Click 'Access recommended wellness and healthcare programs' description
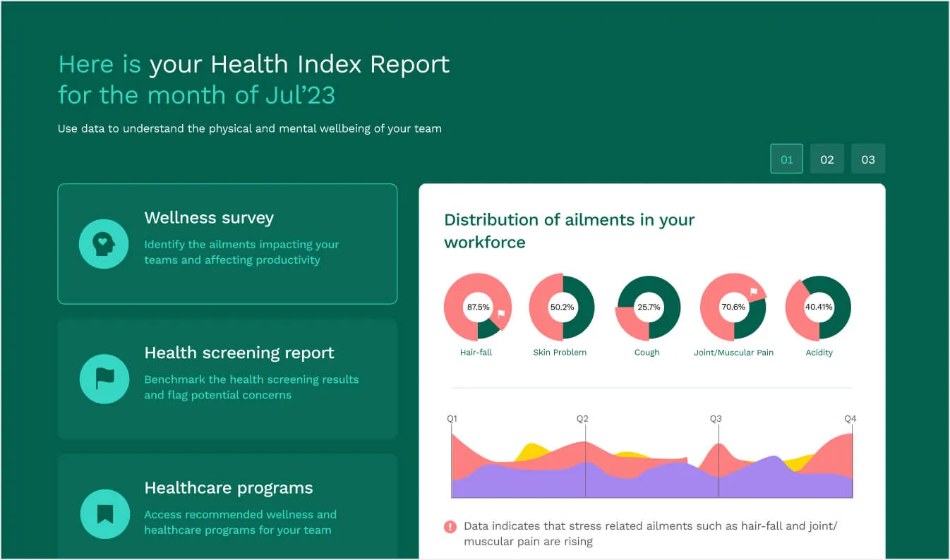The width and height of the screenshot is (950, 560). pyautogui.click(x=240, y=523)
